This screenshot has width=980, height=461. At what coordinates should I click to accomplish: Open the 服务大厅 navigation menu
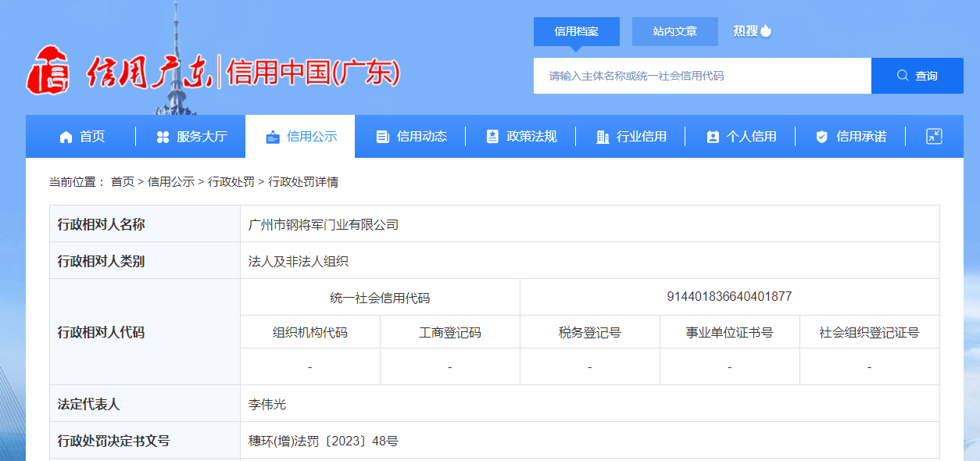191,137
